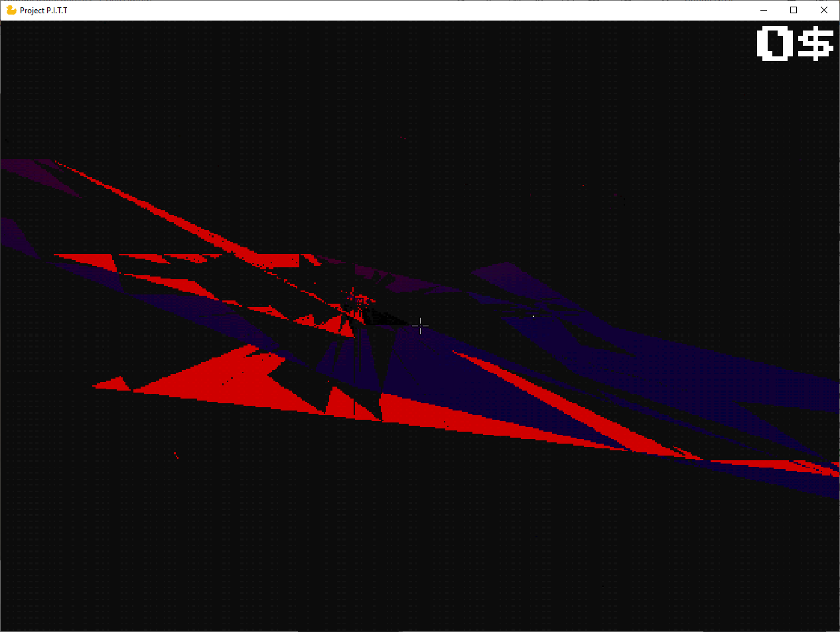Click the 0$ money counter
This screenshot has width=840, height=632.
click(795, 44)
